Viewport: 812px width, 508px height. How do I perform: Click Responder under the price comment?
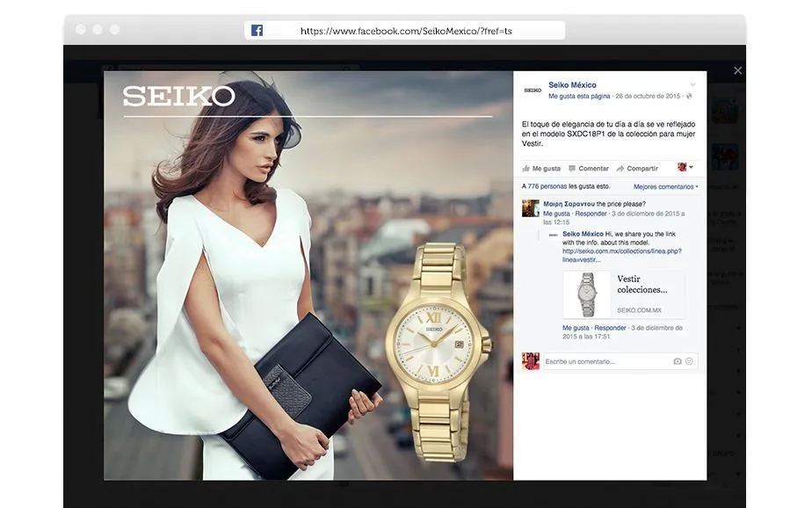point(591,214)
